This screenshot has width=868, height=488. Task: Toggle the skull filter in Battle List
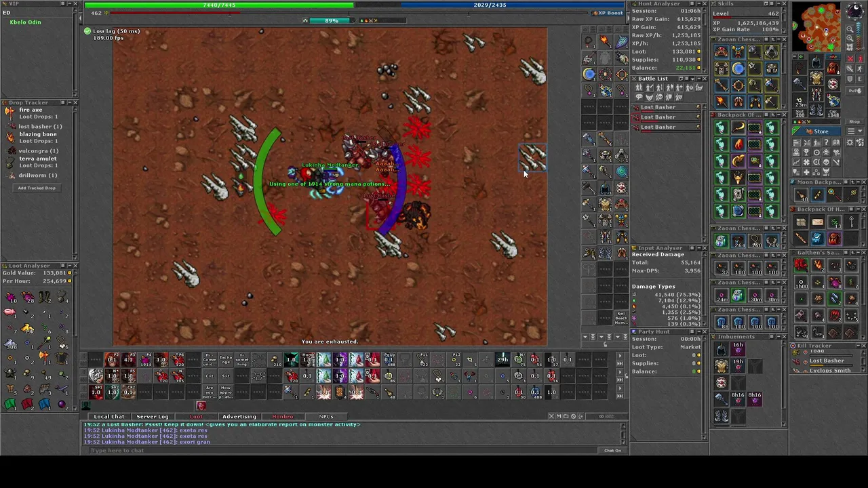(659, 97)
